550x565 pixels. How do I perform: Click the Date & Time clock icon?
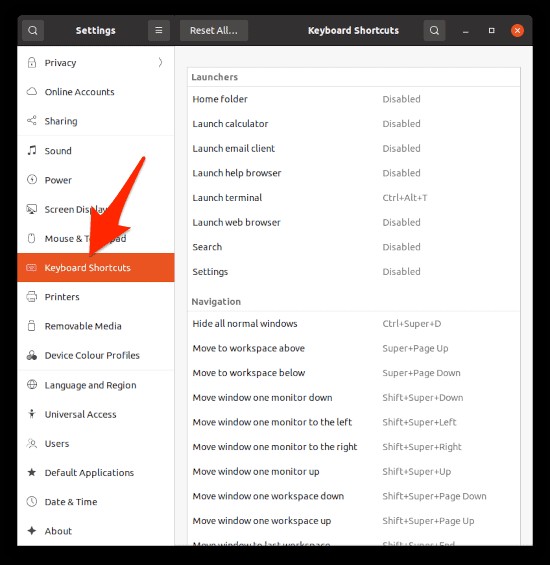coord(32,502)
